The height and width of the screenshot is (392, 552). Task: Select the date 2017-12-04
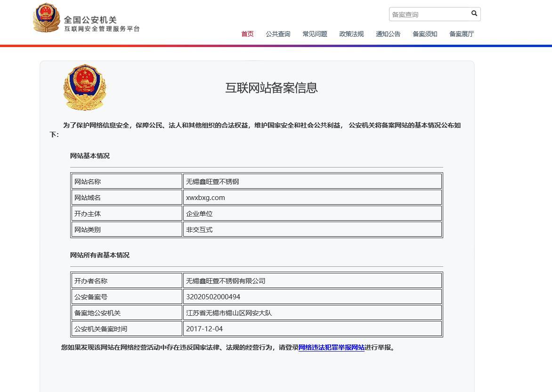(x=312, y=328)
